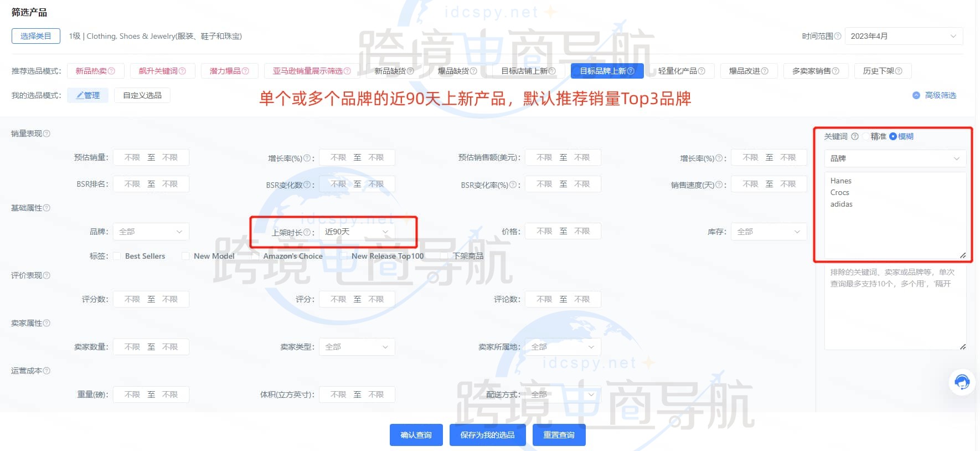The image size is (980, 451).
Task: Open the customer service chat icon
Action: tap(962, 382)
